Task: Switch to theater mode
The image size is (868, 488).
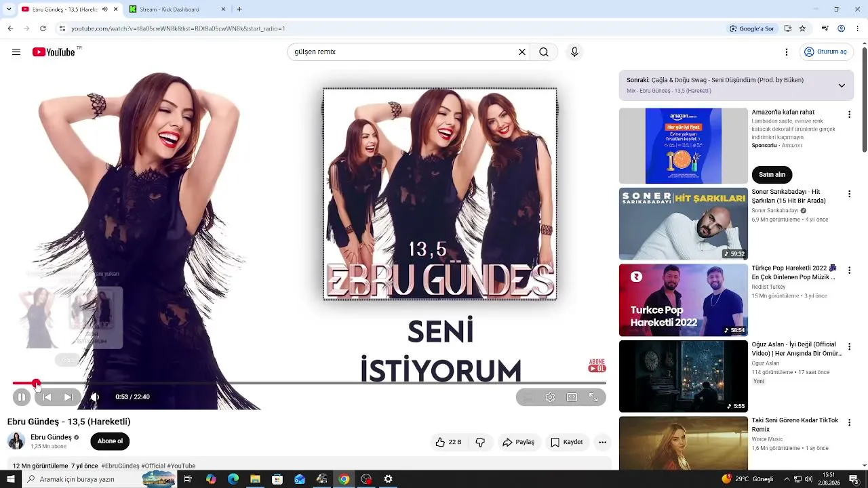Action: (x=572, y=397)
